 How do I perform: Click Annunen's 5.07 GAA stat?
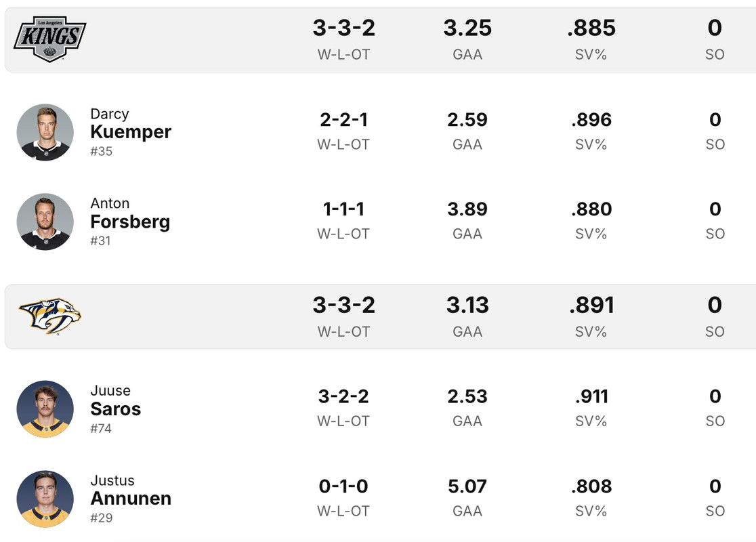click(467, 486)
